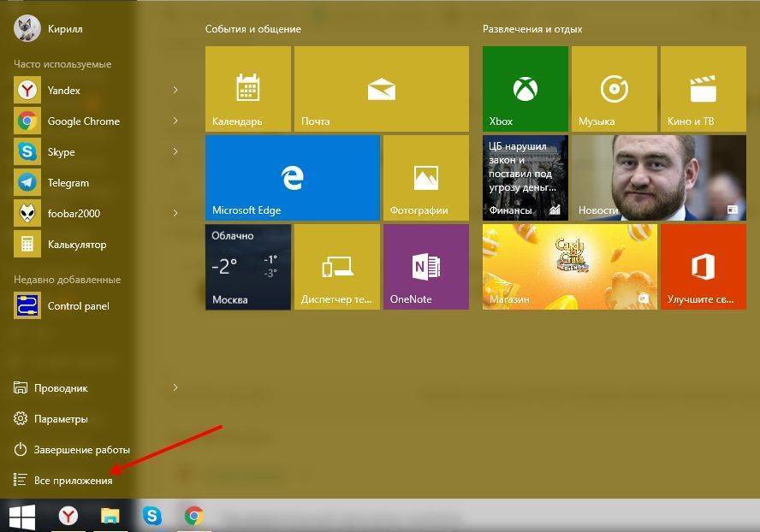This screenshot has height=532, width=760.
Task: Open the Xbox tile
Action: pyautogui.click(x=525, y=89)
